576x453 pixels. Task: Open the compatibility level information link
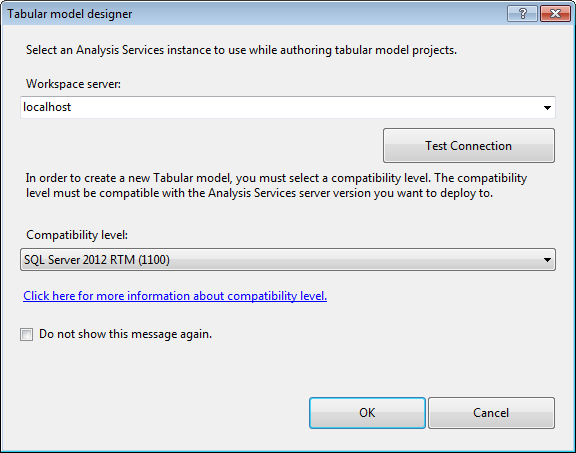coord(175,296)
